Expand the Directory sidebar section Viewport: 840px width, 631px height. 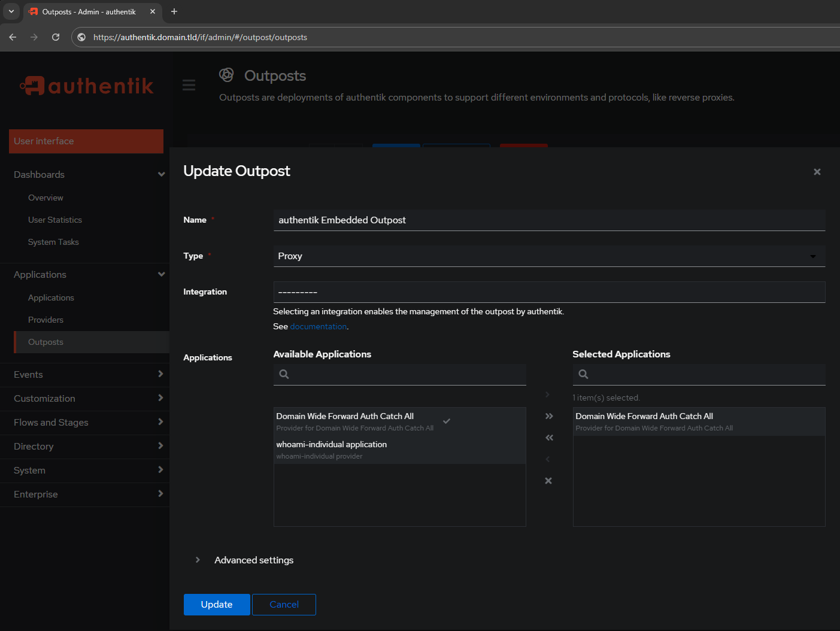click(x=85, y=447)
